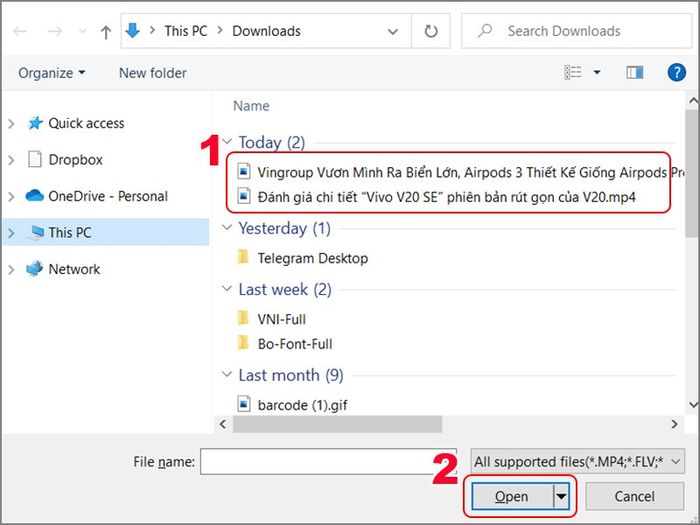Go back with the left arrow

click(20, 31)
